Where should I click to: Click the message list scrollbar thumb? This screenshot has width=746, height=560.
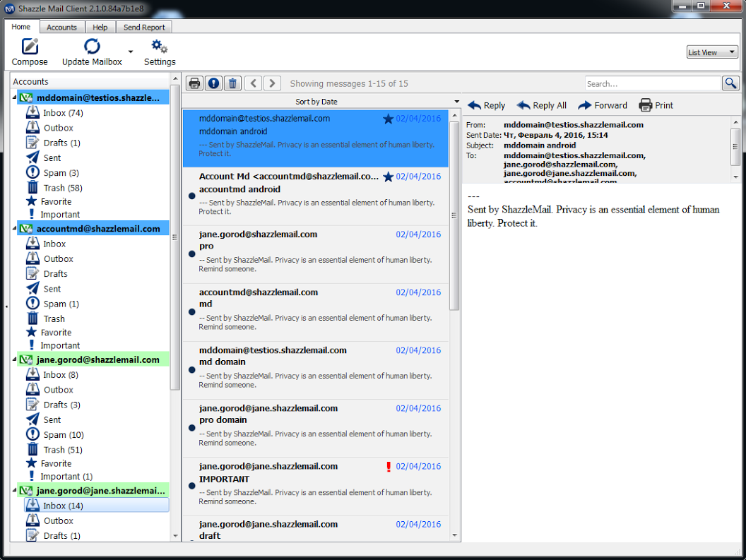[x=454, y=215]
